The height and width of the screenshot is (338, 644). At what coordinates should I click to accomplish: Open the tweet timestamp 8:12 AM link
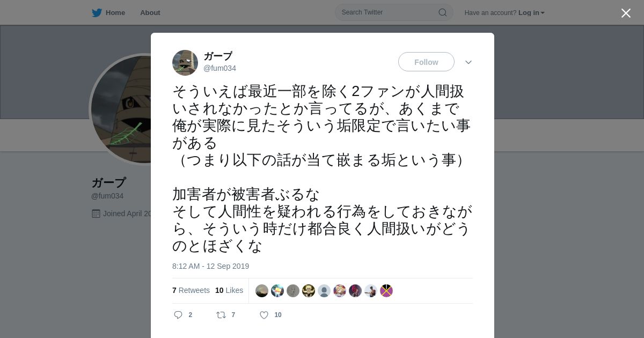pyautogui.click(x=210, y=266)
